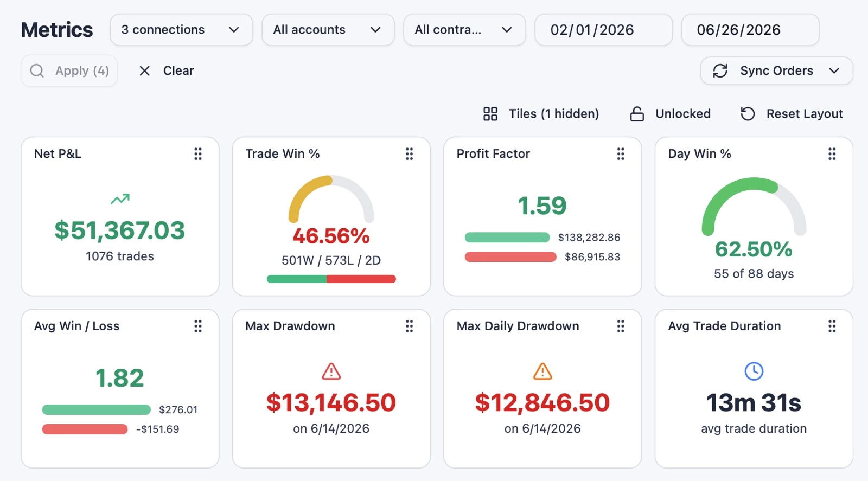The width and height of the screenshot is (868, 481).
Task: Click the clock icon in Avg Trade Duration
Action: pyautogui.click(x=754, y=371)
